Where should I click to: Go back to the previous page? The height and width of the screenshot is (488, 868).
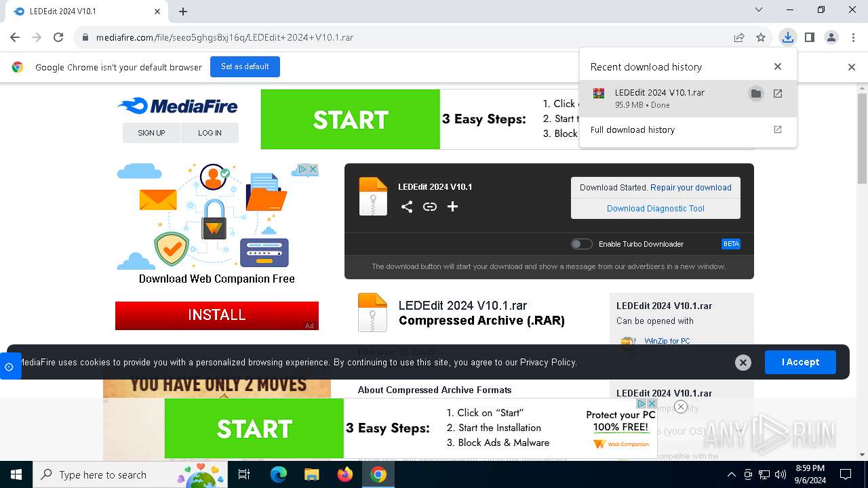pyautogui.click(x=15, y=37)
